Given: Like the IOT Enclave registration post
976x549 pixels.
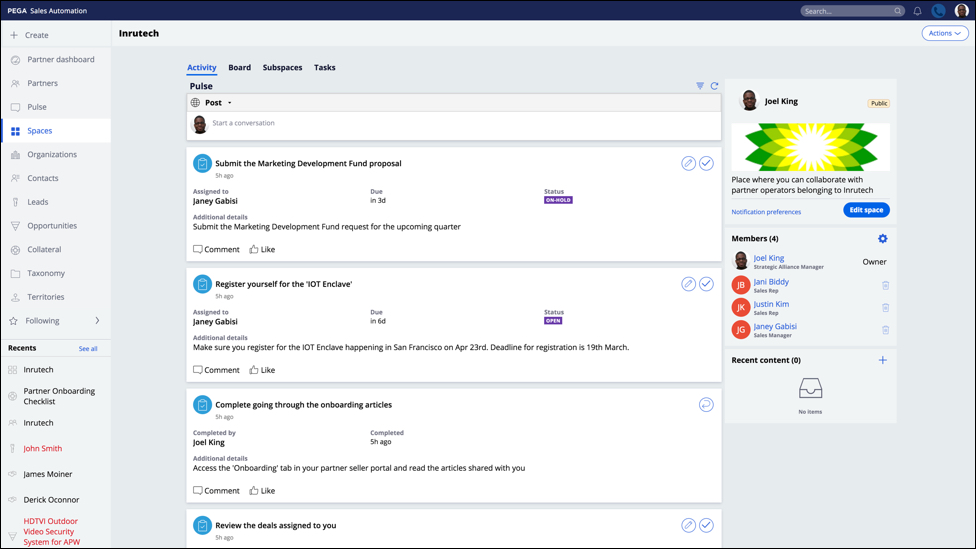Looking at the screenshot, I should click(262, 370).
